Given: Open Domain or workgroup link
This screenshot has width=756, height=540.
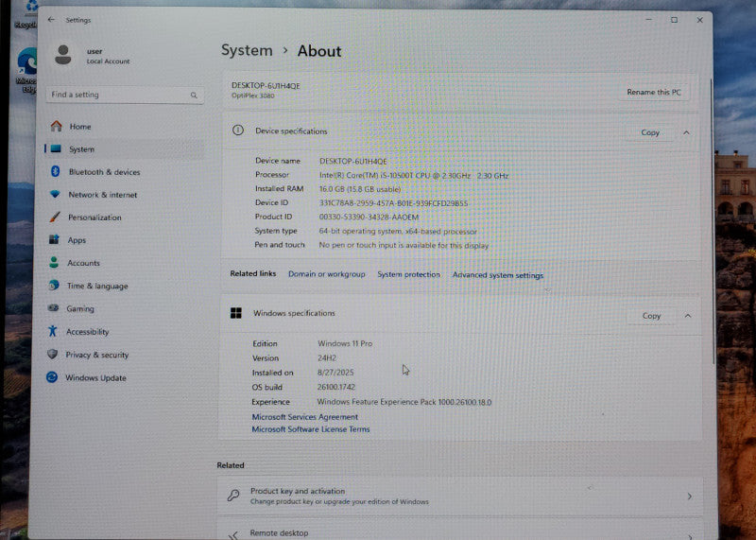Looking at the screenshot, I should (x=326, y=273).
